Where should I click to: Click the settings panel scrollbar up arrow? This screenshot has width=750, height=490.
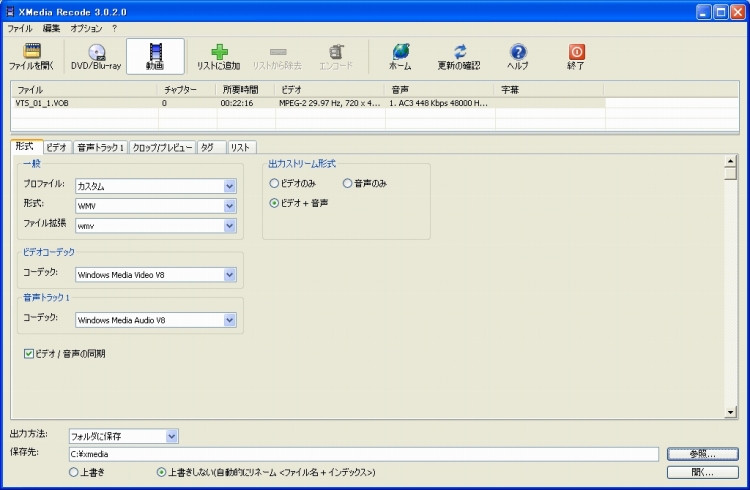click(x=730, y=160)
